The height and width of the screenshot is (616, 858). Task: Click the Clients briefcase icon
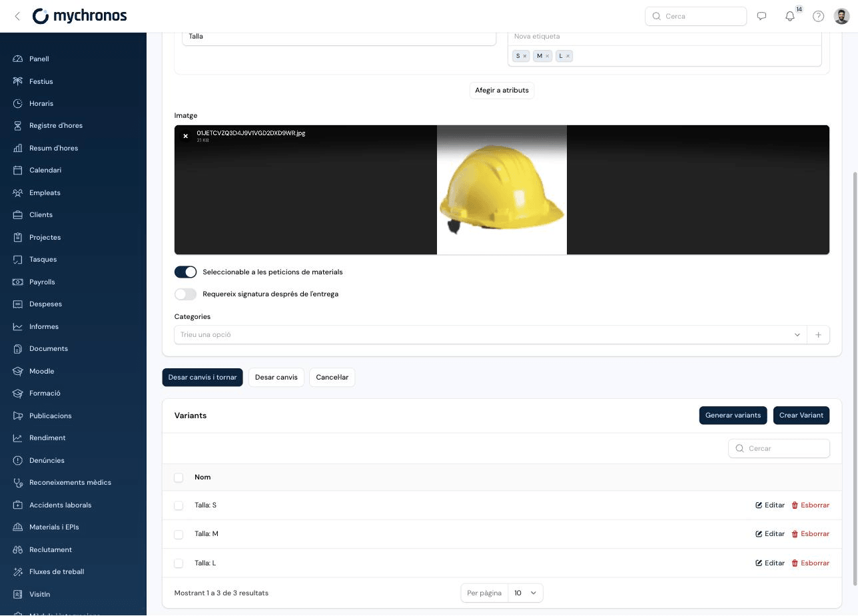pyautogui.click(x=18, y=215)
